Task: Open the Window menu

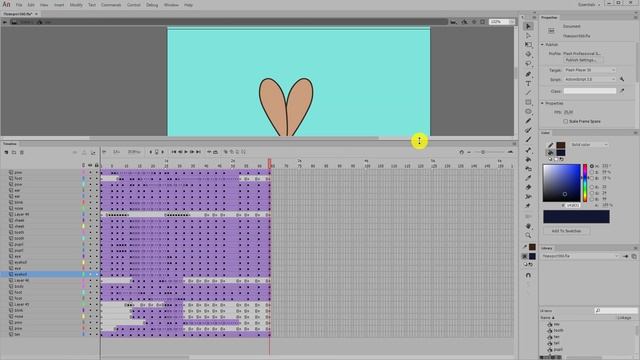Action: [x=171, y=5]
